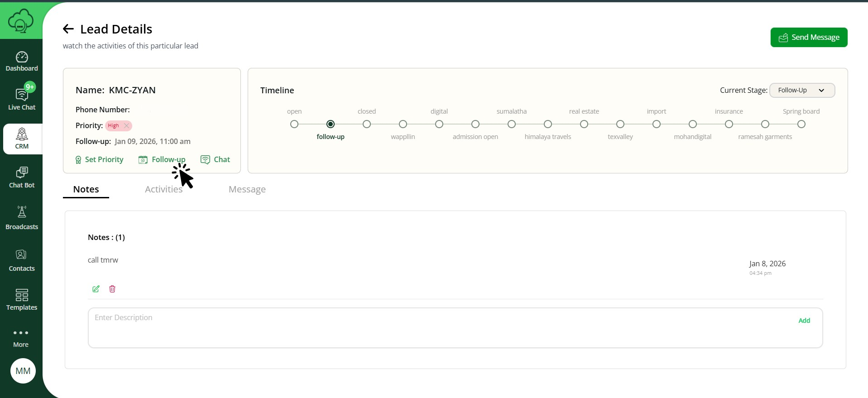Open Live Chat from sidebar

click(22, 99)
